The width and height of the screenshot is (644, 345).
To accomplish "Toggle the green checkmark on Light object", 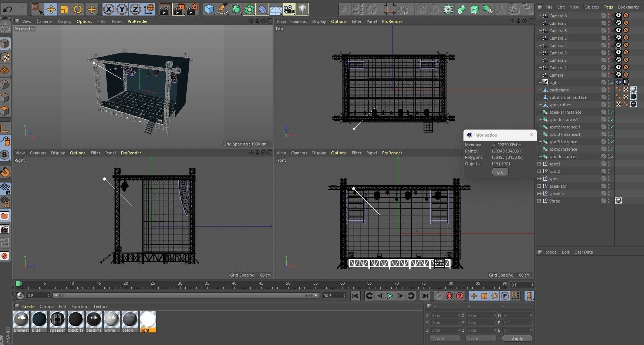I will point(612,83).
